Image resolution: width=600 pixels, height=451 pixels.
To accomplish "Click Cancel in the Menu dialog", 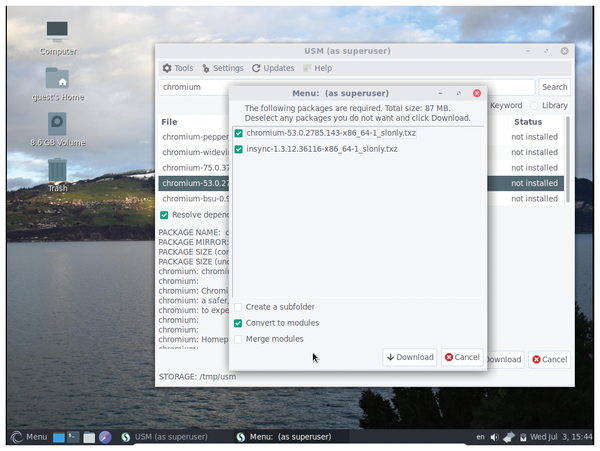I will tap(462, 357).
